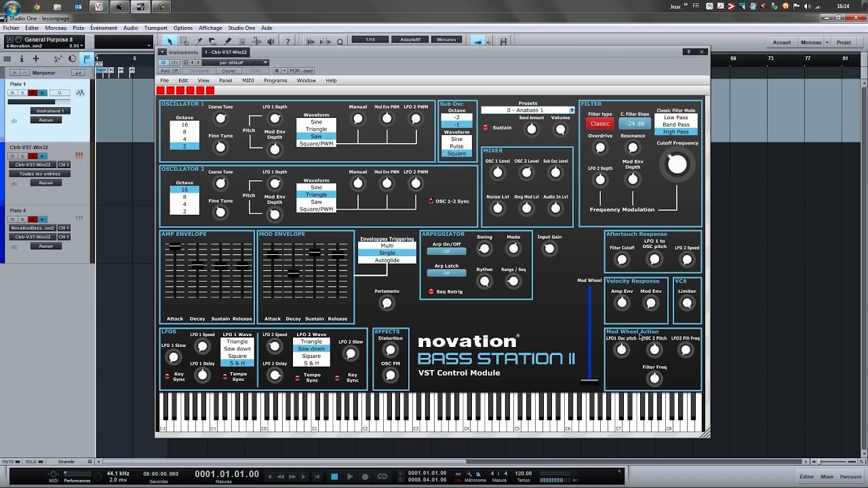The height and width of the screenshot is (488, 868).
Task: Open 'Toutes les entrées' input dropdown
Action: point(40,174)
